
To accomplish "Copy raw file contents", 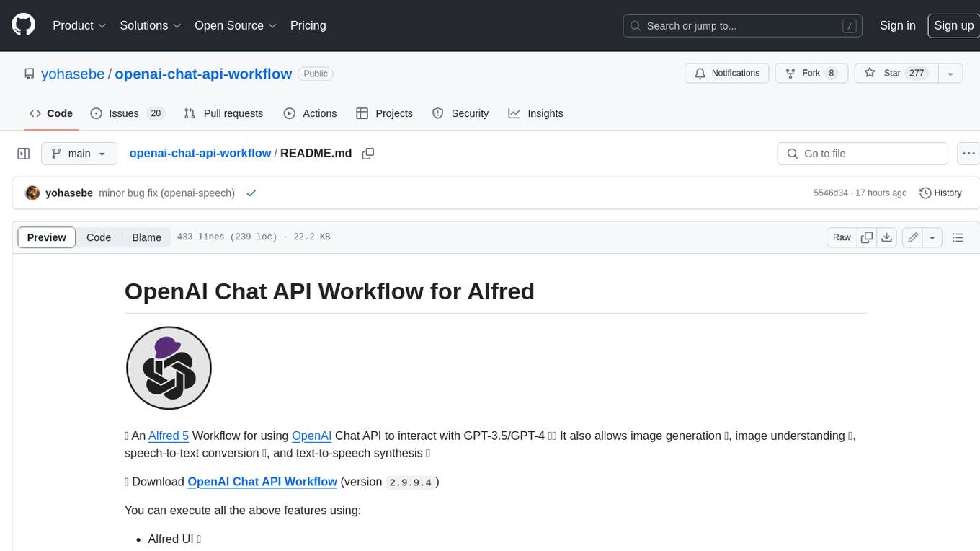I will [867, 237].
